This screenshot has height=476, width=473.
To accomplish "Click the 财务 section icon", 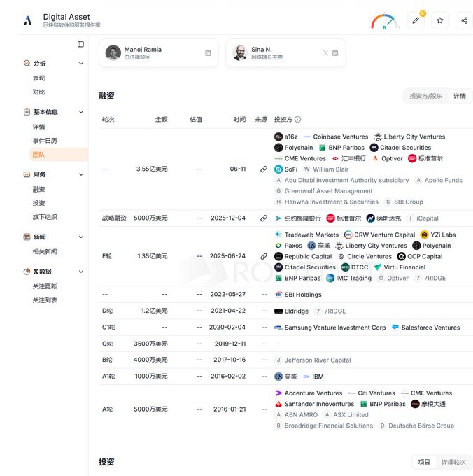I will pos(27,174).
